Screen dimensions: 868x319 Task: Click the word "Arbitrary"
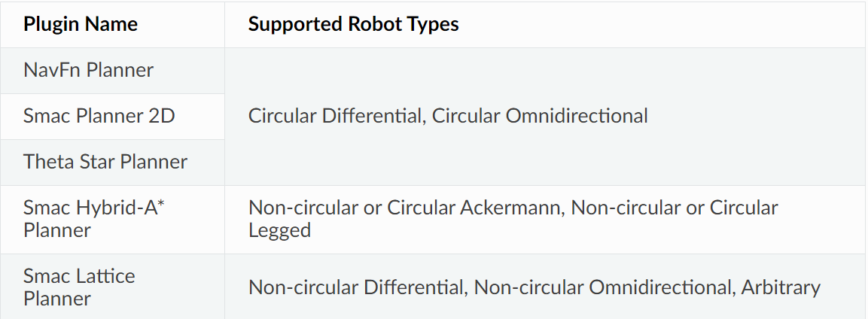click(781, 287)
